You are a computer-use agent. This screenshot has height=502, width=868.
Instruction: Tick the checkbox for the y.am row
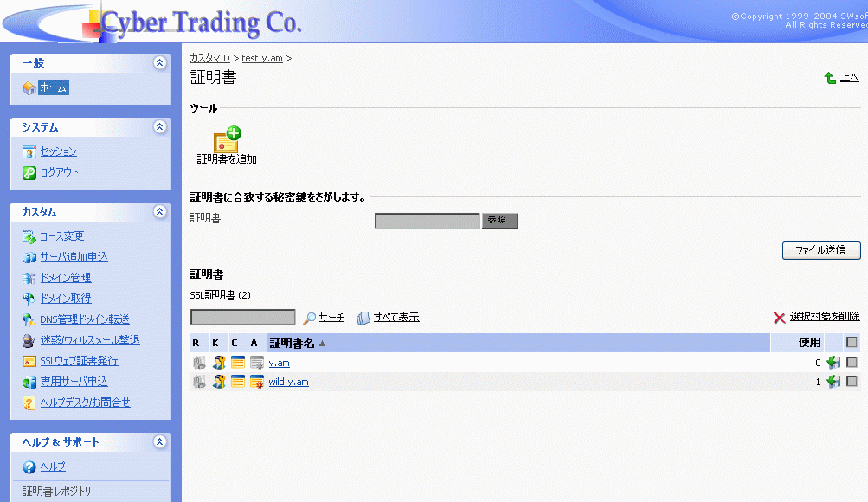pyautogui.click(x=852, y=363)
